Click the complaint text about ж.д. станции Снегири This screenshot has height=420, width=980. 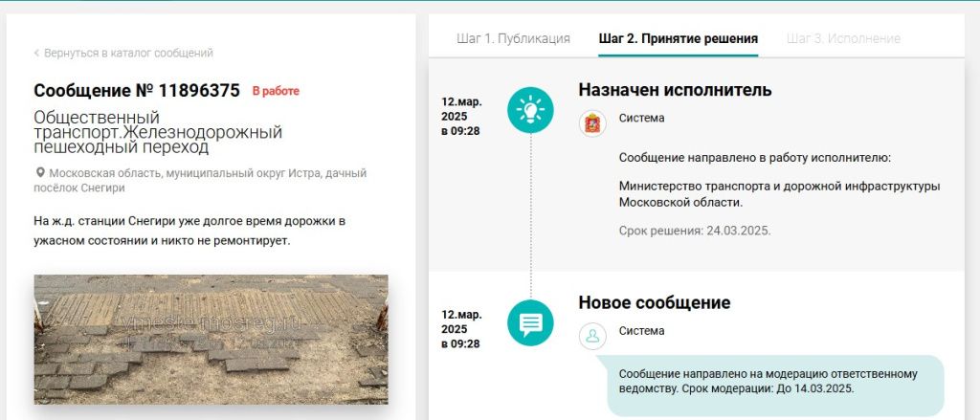click(189, 231)
